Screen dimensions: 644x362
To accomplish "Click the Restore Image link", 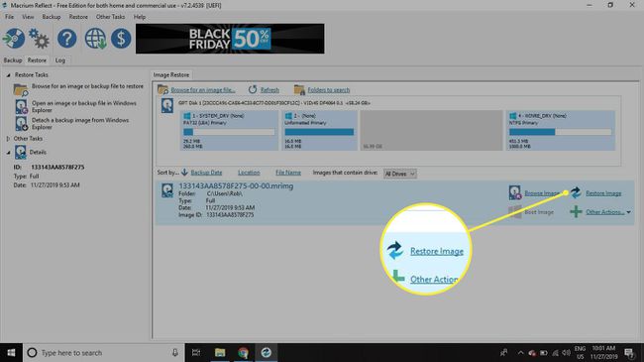I will [603, 193].
